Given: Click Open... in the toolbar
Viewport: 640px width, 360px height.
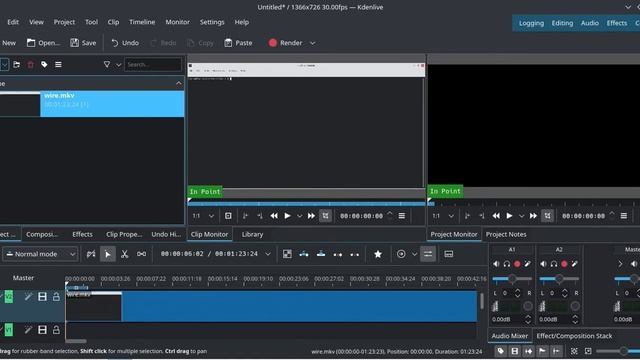Looking at the screenshot, I should [43, 43].
